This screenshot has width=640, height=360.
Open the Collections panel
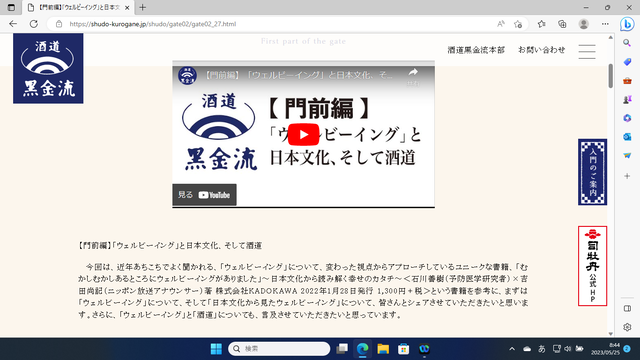click(562, 24)
